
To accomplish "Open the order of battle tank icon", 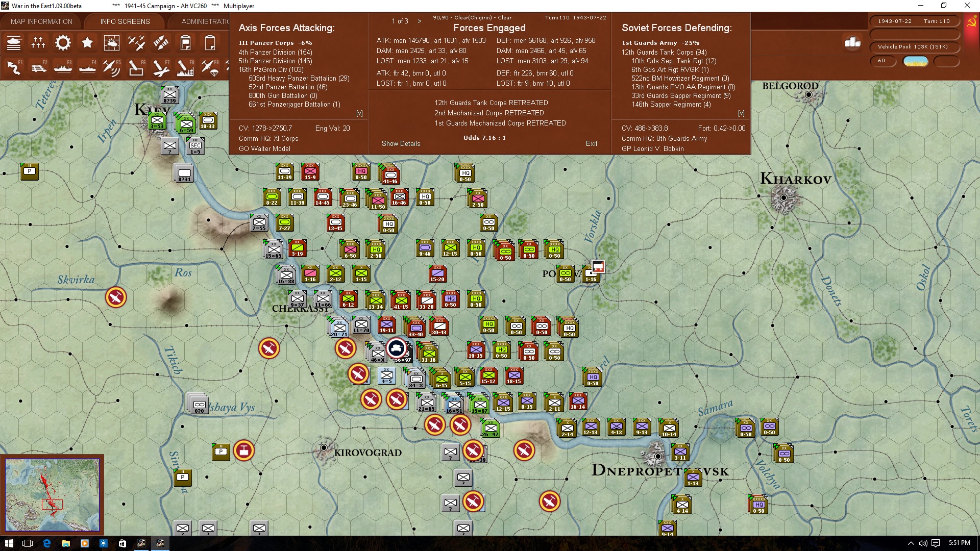I will tap(14, 43).
